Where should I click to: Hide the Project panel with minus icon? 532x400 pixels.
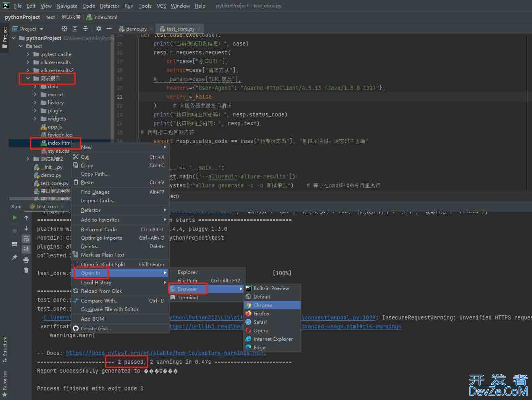pos(109,29)
